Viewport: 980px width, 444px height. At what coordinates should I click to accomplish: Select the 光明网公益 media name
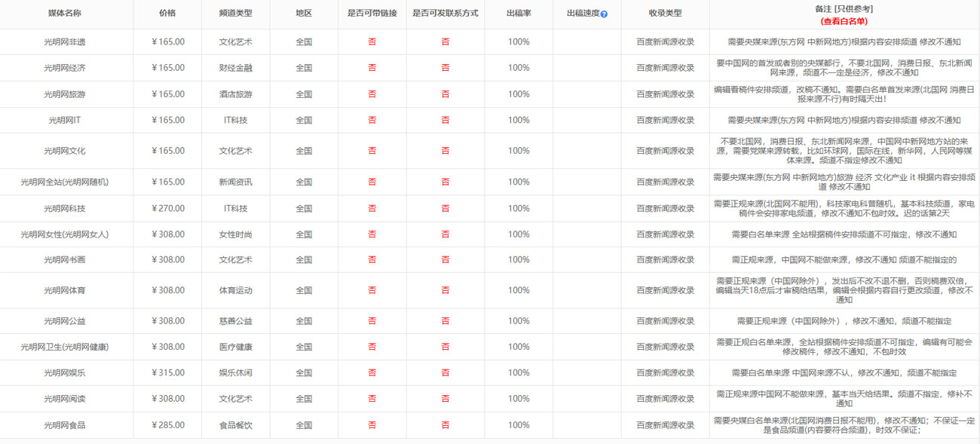(64, 321)
